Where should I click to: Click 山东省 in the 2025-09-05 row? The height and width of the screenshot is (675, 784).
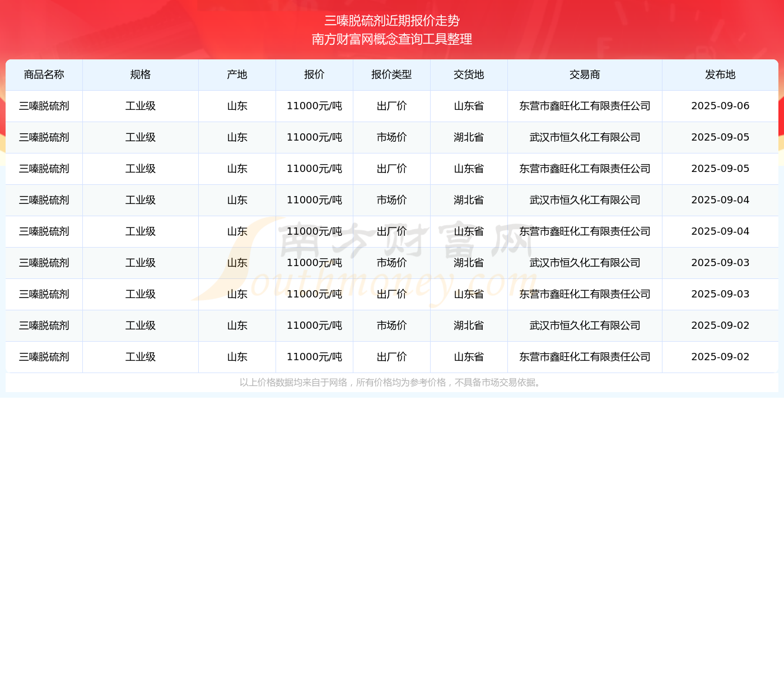469,169
